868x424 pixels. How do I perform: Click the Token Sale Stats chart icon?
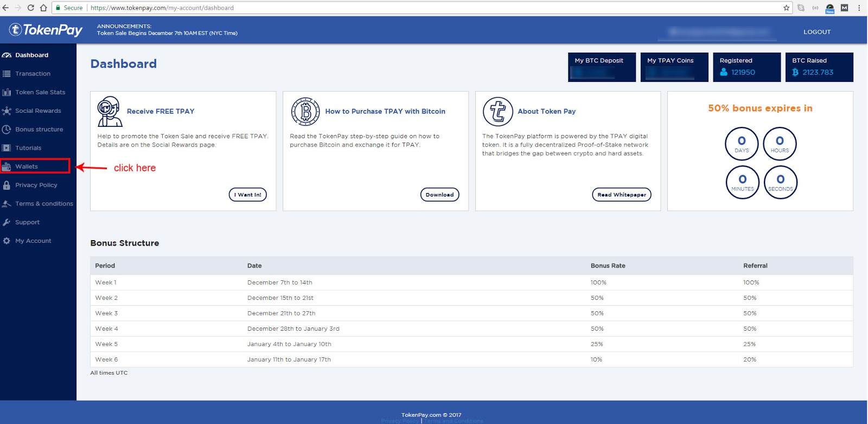pyautogui.click(x=7, y=92)
